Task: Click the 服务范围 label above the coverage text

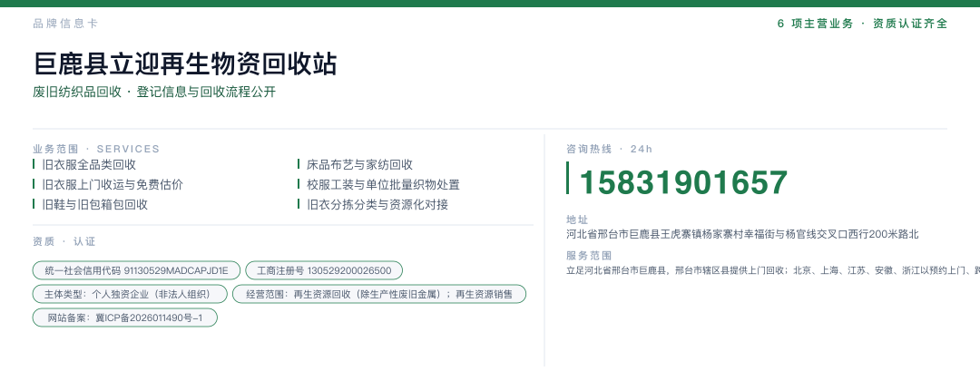Action: pos(589,256)
